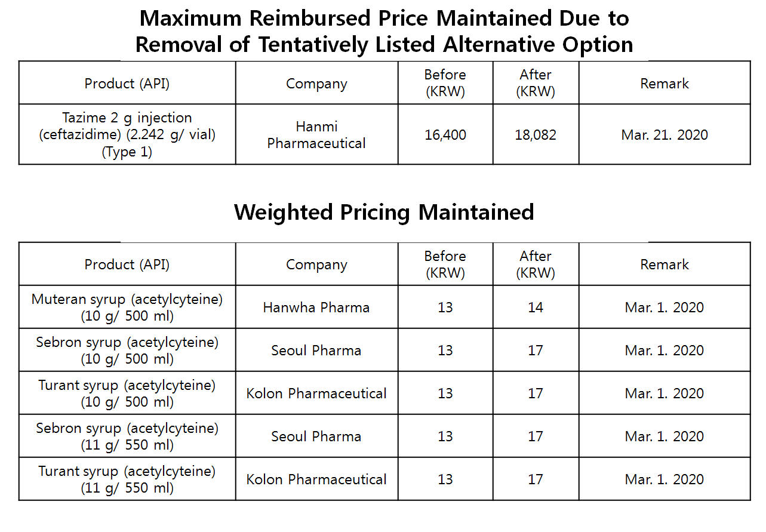Screen dimensions: 766x532
Task: Select the Hanwha Pharma company cell
Action: 316,307
